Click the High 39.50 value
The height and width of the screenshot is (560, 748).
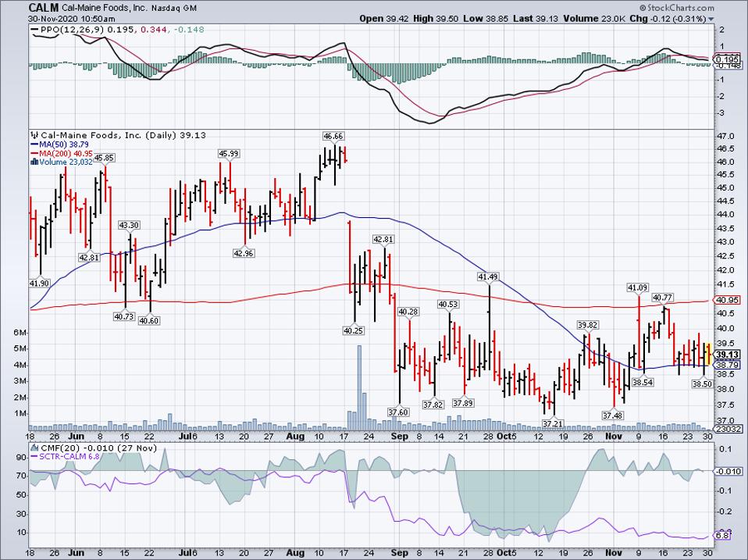(436, 19)
